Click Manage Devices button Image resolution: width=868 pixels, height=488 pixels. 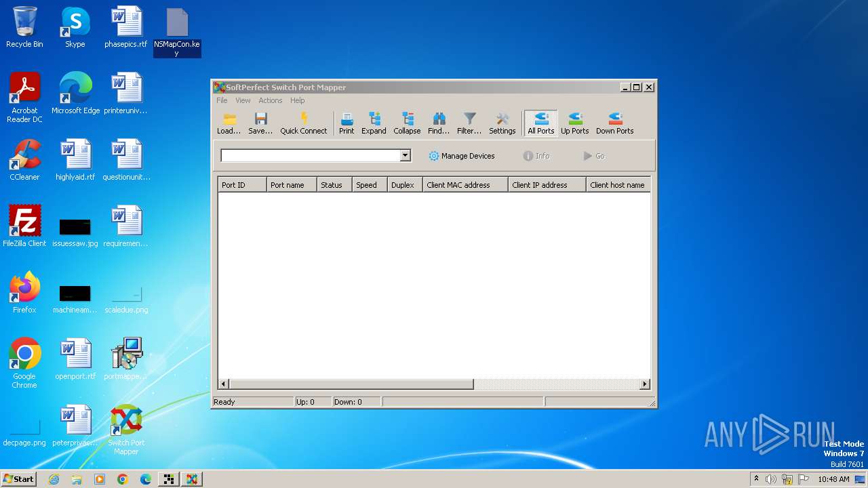[462, 156]
